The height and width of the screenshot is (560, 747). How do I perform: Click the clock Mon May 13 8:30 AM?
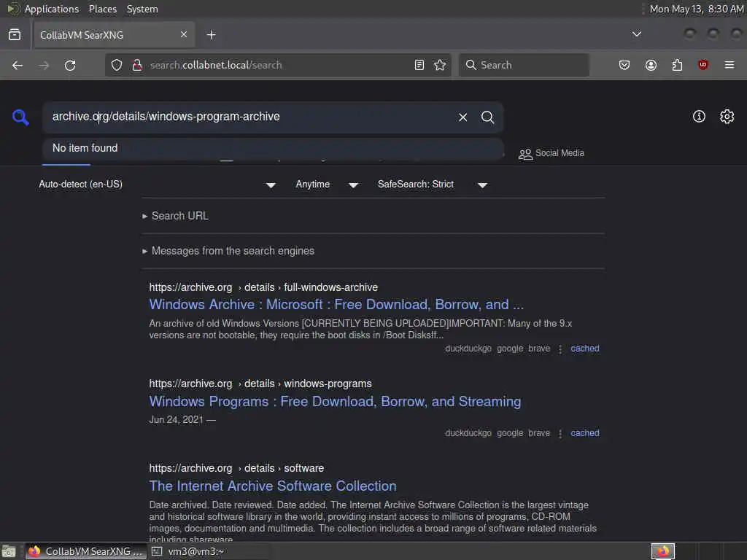coord(696,9)
